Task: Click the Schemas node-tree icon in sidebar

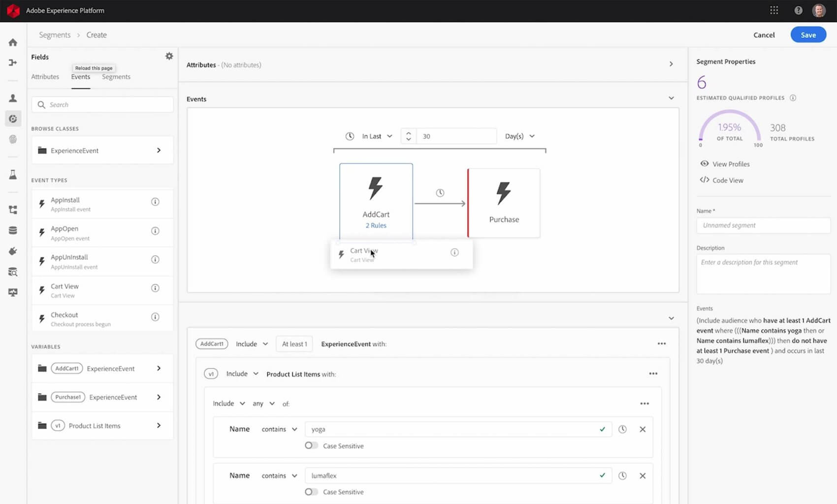Action: tap(13, 209)
